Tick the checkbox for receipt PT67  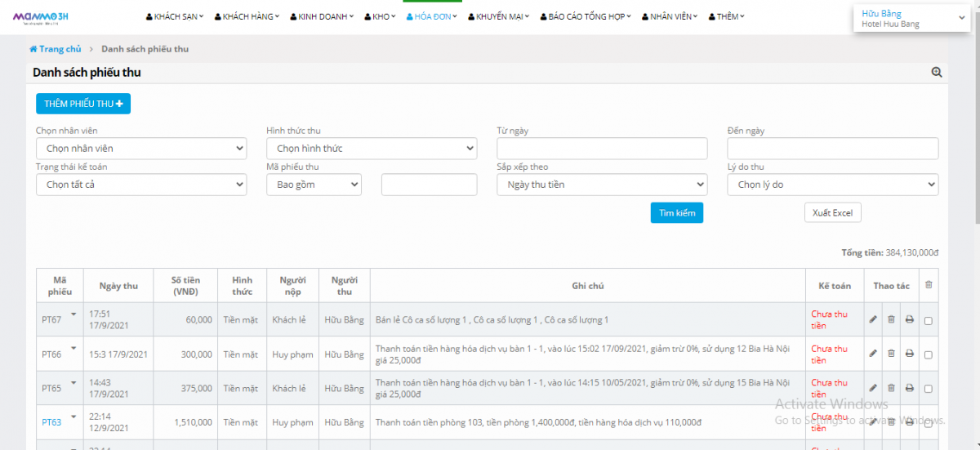(928, 321)
